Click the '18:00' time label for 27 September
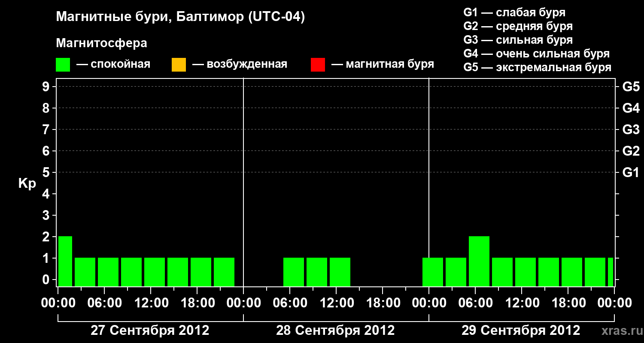Screen dimensions: 644x343 click(197, 303)
